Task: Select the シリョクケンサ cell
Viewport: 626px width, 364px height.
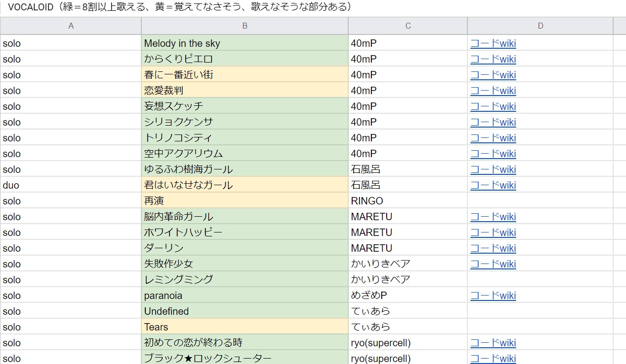Action: [245, 122]
